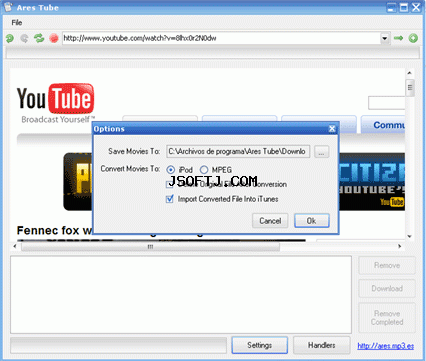Click the browse folder ellipsis button
The height and width of the screenshot is (361, 426).
[x=321, y=152]
